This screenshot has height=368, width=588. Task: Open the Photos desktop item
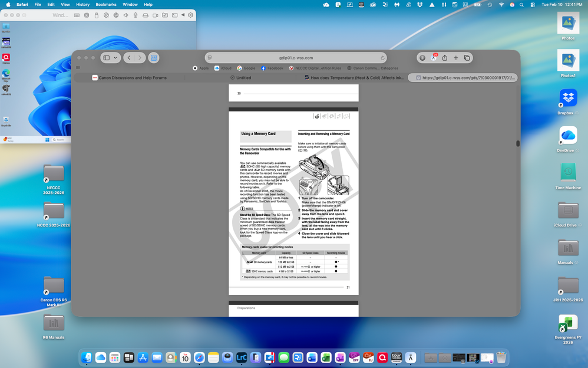(x=568, y=23)
